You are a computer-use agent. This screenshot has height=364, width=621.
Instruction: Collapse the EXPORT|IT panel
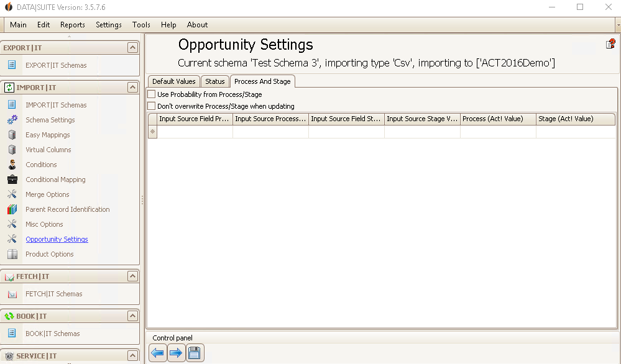[x=132, y=48]
